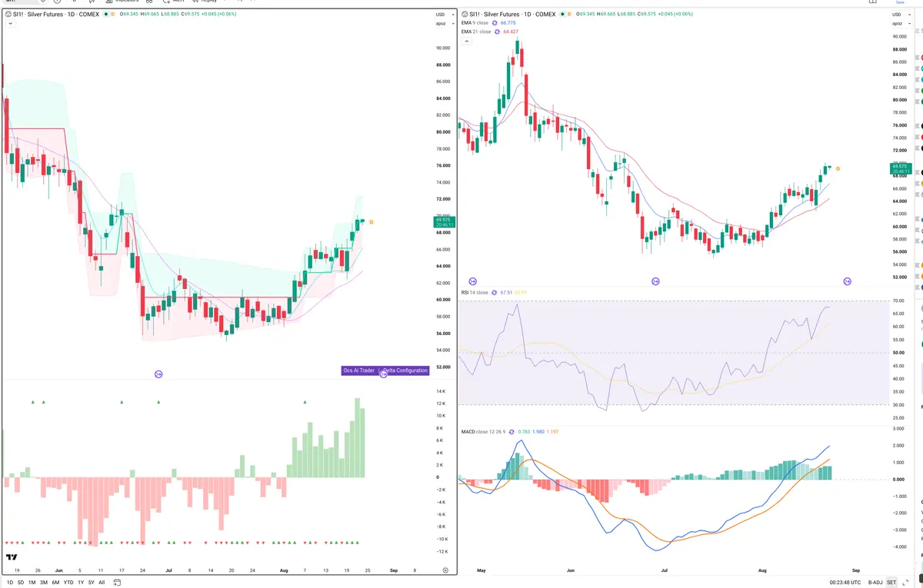This screenshot has height=588, width=923.
Task: Collapse the left chart legend chevron
Action: coord(10,24)
